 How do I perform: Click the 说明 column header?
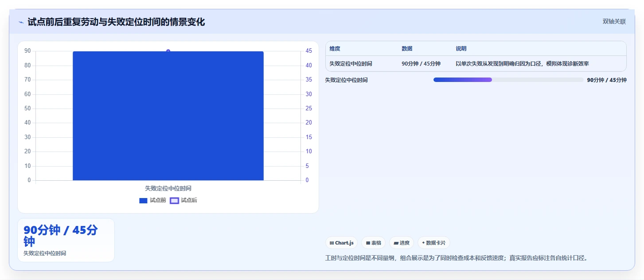click(x=461, y=49)
